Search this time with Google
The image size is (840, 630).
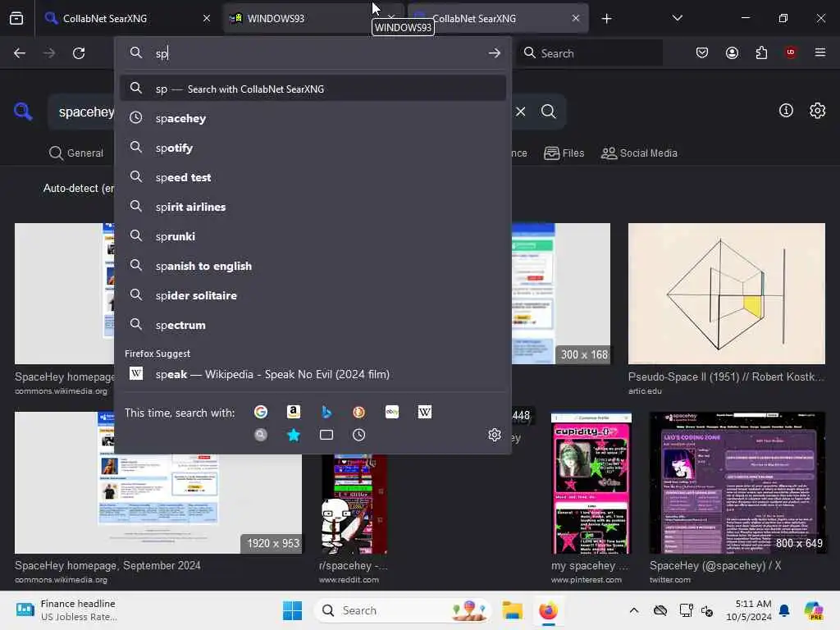tap(261, 412)
